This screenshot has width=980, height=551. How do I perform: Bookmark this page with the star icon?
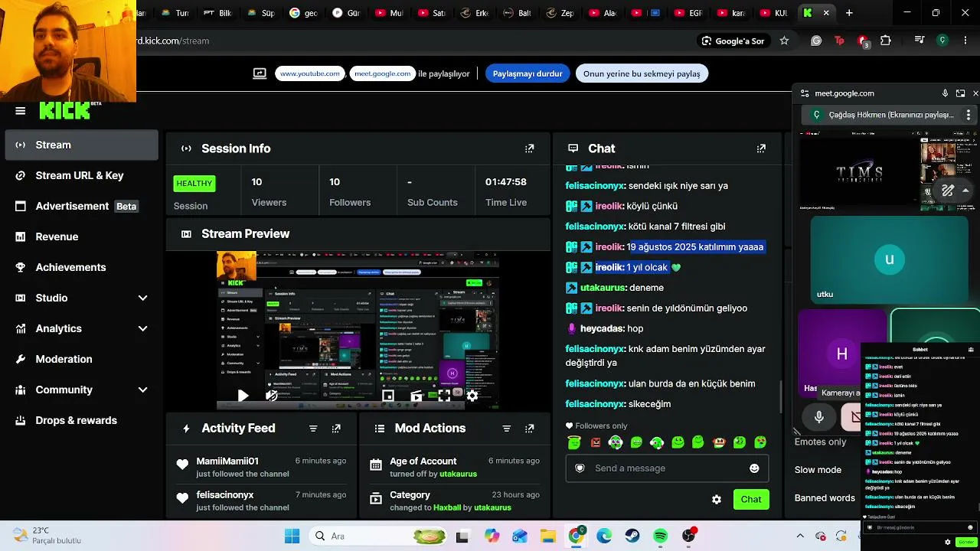[x=784, y=41]
